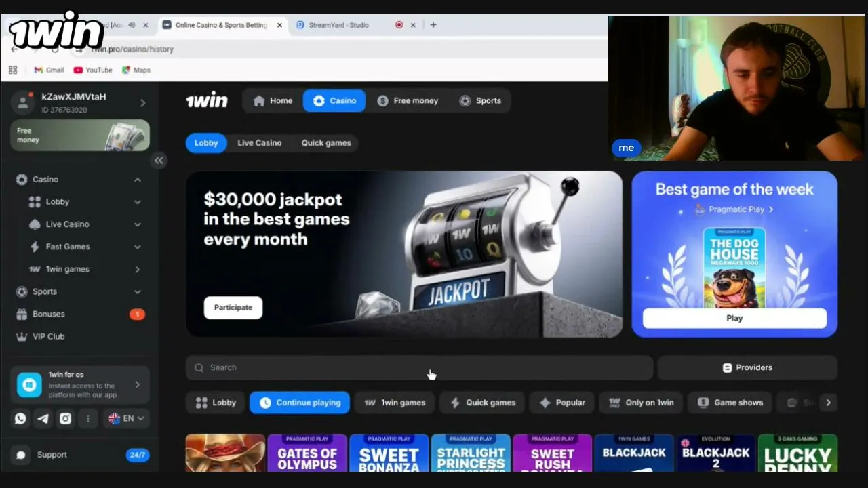Screen dimensions: 868x488
Task: Open the Lucky Penny game thumbnail
Action: coord(797,453)
